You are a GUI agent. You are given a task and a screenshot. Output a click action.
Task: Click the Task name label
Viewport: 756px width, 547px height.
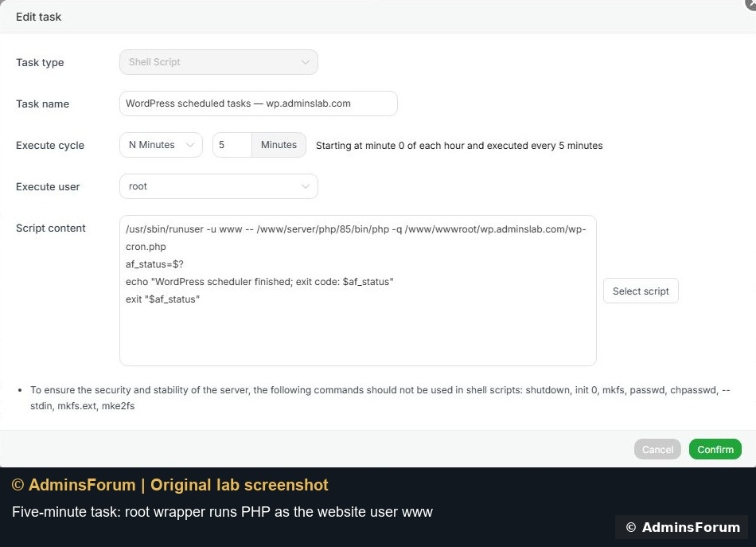(x=42, y=104)
